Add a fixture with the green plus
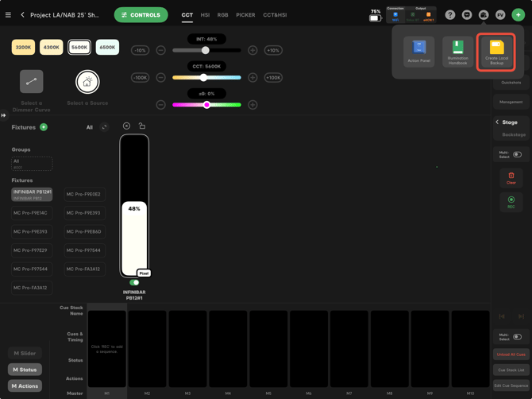532x399 pixels. (x=44, y=127)
